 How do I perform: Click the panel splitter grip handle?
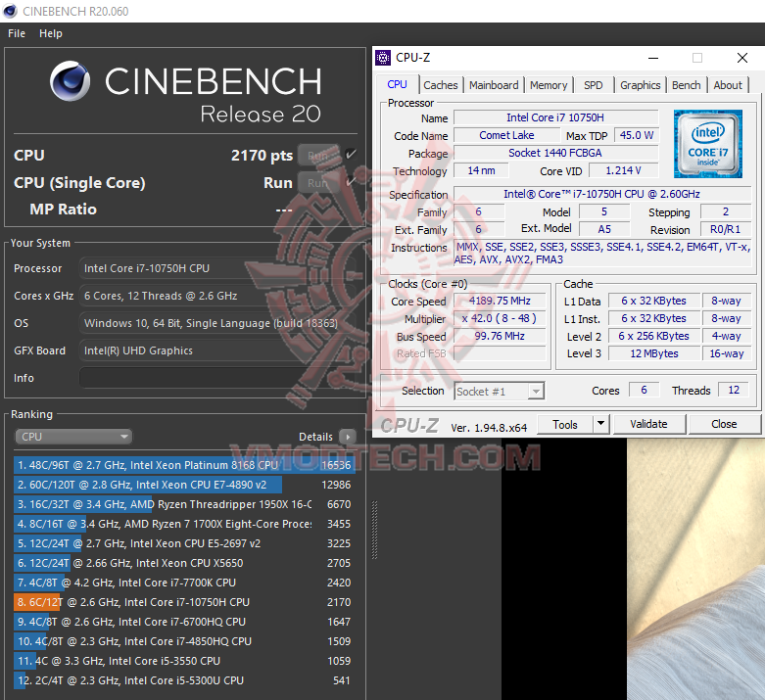(x=375, y=530)
